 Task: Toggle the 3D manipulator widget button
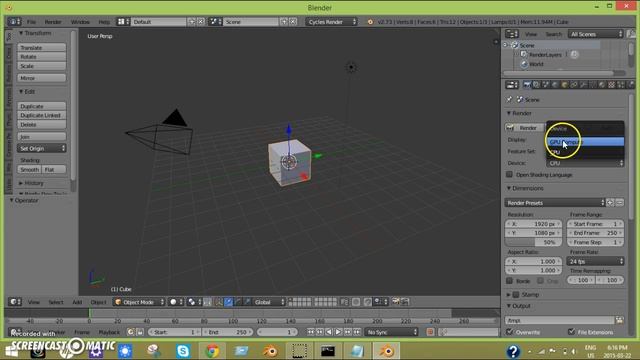pyautogui.click(x=219, y=302)
